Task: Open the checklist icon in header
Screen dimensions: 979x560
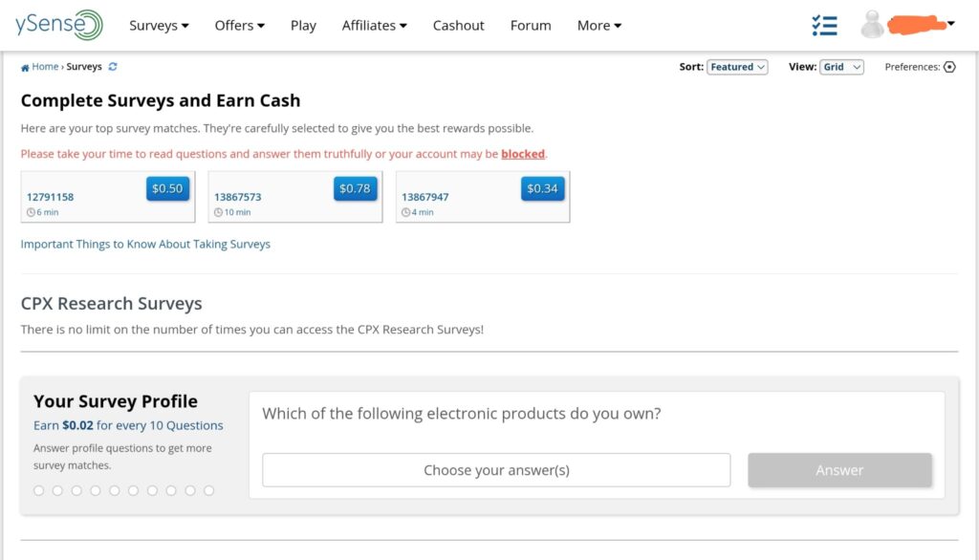Action: 824,26
